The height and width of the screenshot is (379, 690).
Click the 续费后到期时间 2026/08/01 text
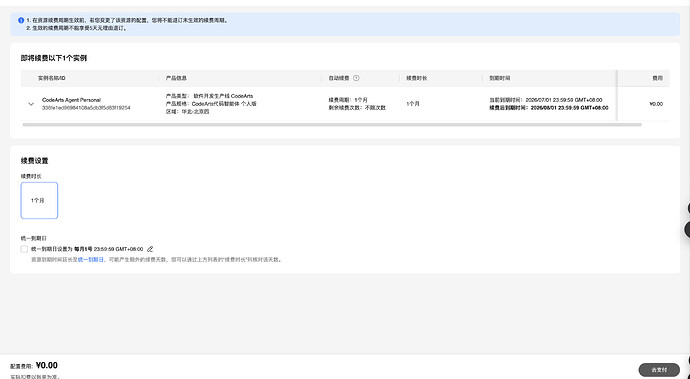(x=549, y=108)
